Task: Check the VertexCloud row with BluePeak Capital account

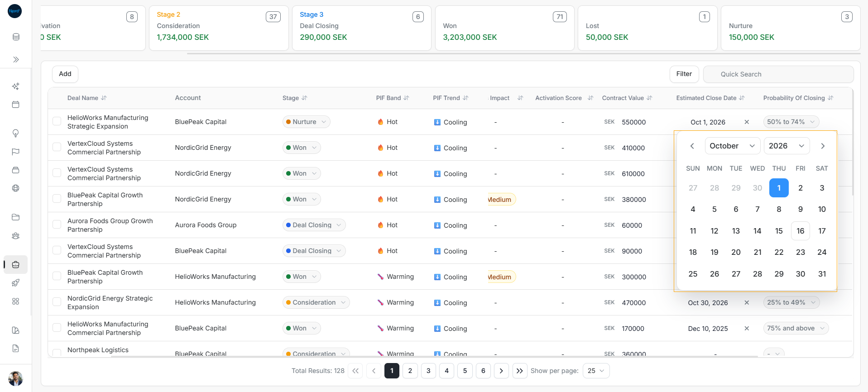Action: 57,250
